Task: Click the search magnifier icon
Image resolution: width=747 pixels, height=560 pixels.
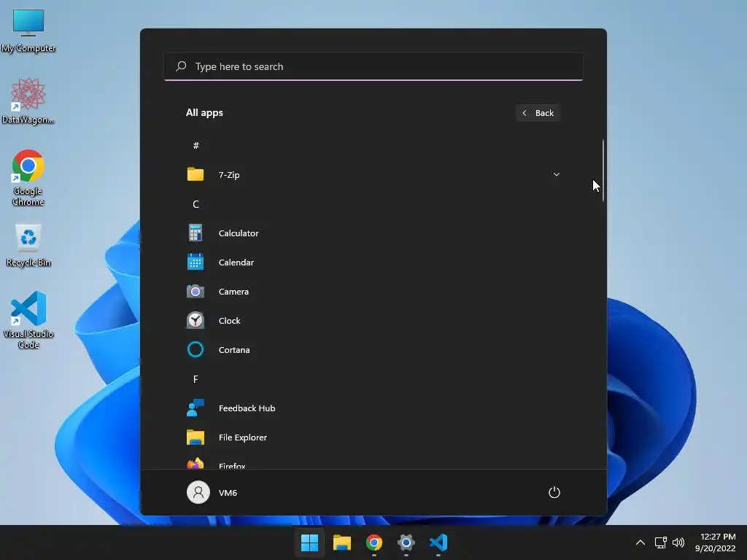Action: (x=181, y=66)
